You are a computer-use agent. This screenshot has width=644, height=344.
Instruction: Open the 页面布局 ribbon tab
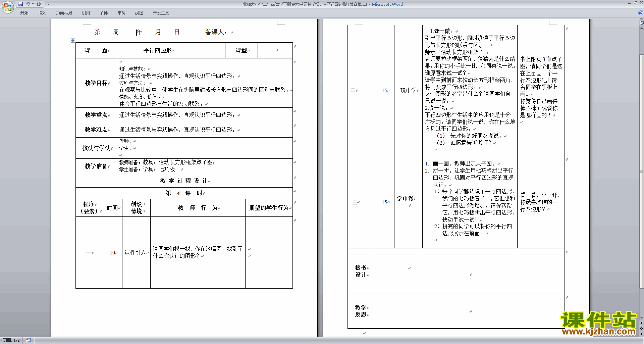click(64, 13)
